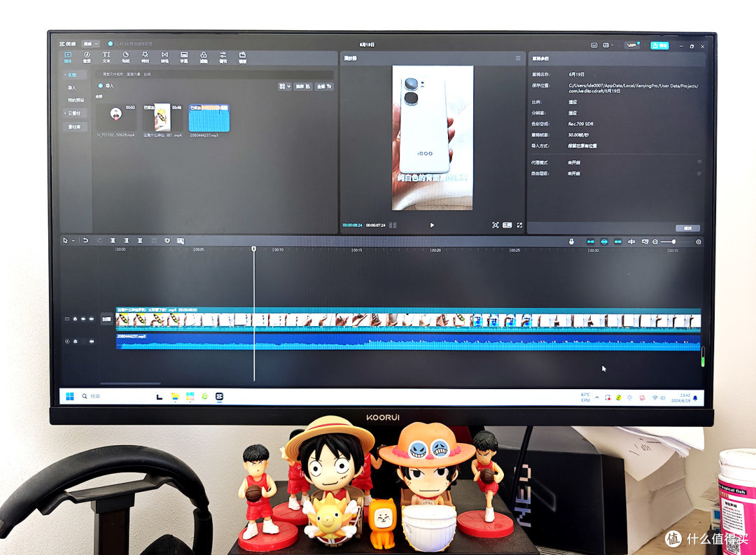This screenshot has width=756, height=555.
Task: Click the image/cover edit timeline tool
Action: [181, 241]
